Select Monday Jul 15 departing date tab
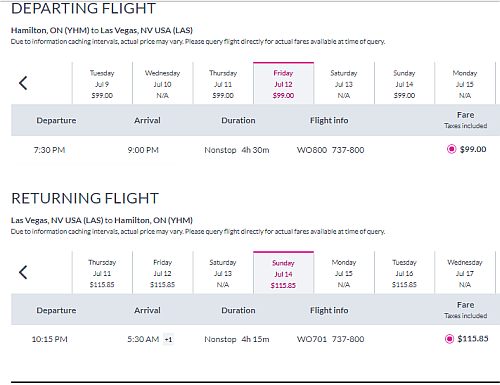 (x=465, y=83)
